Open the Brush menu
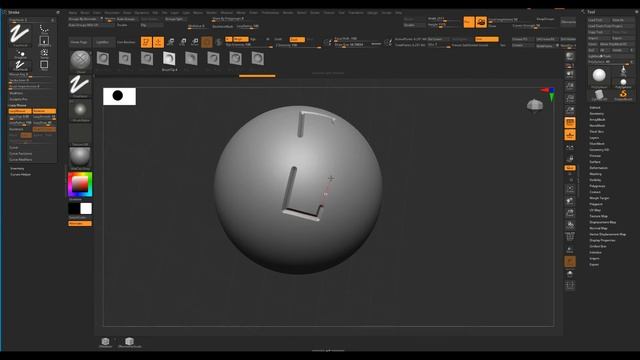 click(85, 13)
